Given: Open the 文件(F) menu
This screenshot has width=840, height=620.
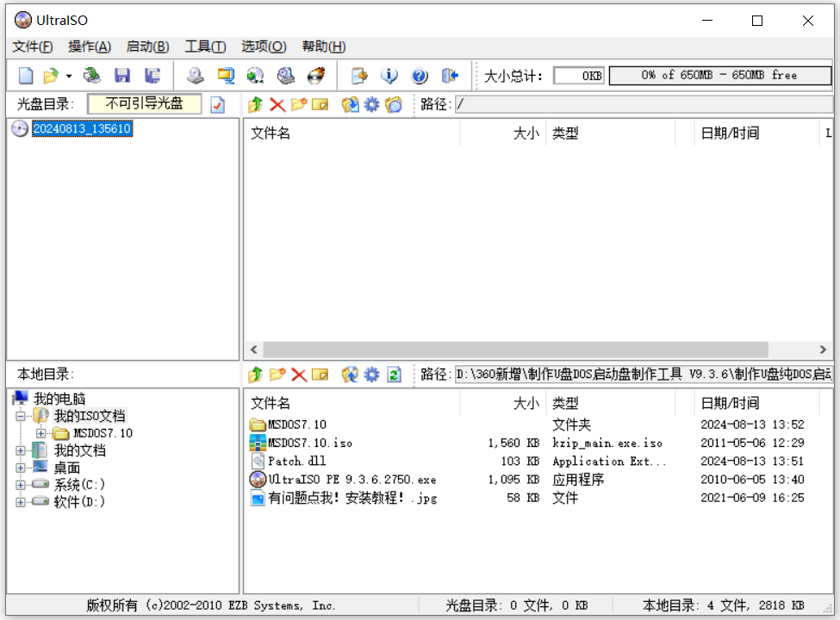Looking at the screenshot, I should 33,46.
